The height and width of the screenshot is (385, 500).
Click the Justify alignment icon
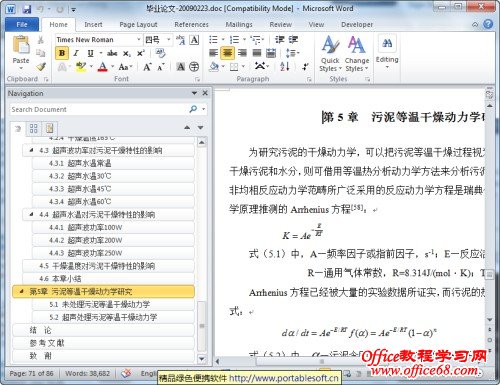257,53
